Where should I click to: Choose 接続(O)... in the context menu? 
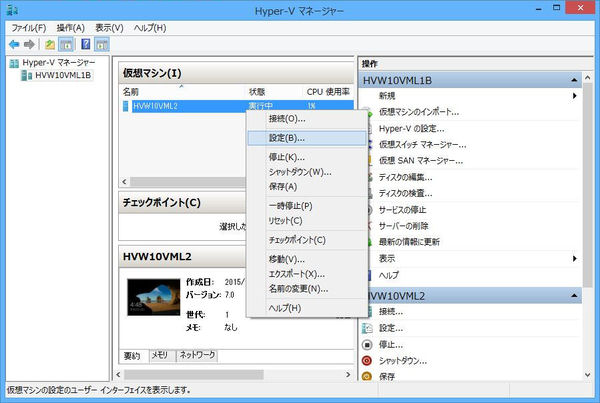click(x=307, y=119)
